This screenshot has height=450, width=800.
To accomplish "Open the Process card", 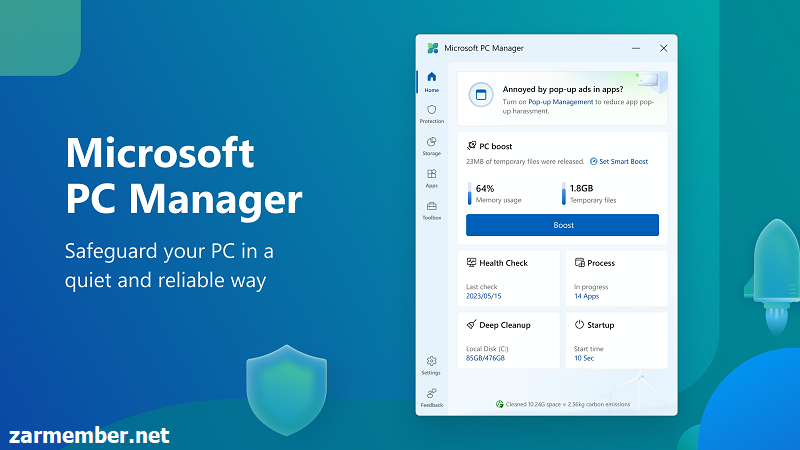I will click(x=617, y=278).
